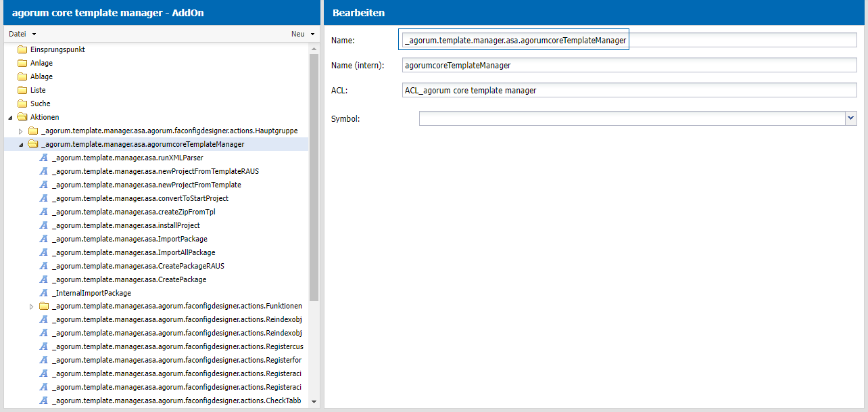Open the Datei menu
The width and height of the screenshot is (868, 412).
[x=22, y=34]
